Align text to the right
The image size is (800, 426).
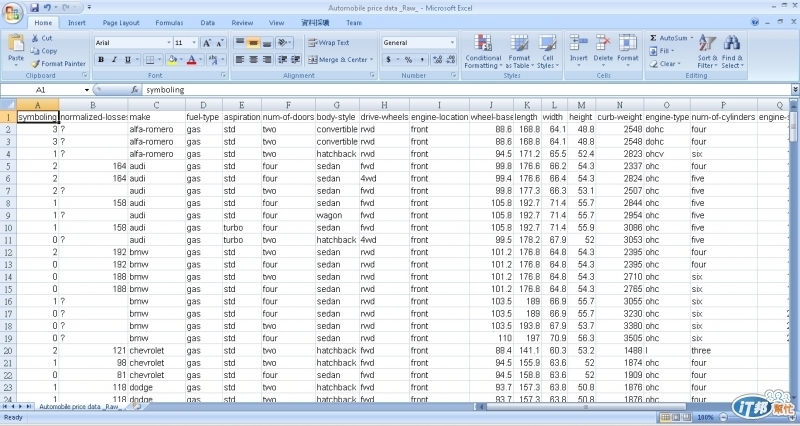[266, 60]
